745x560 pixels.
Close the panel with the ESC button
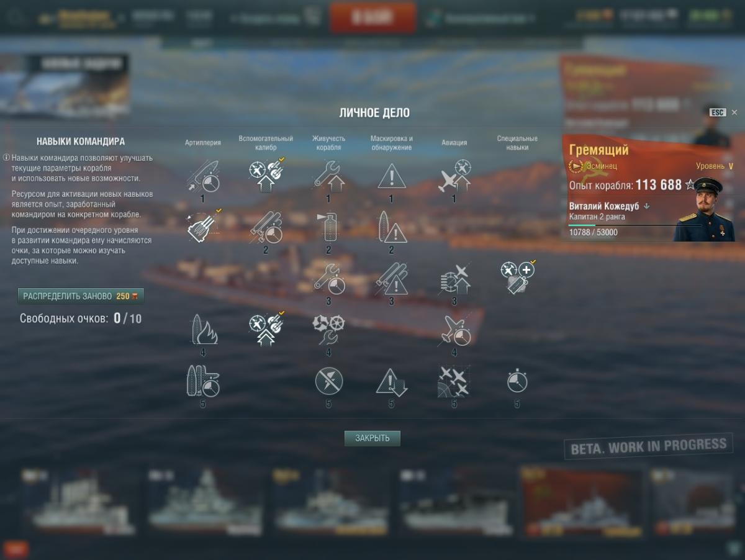click(x=718, y=112)
